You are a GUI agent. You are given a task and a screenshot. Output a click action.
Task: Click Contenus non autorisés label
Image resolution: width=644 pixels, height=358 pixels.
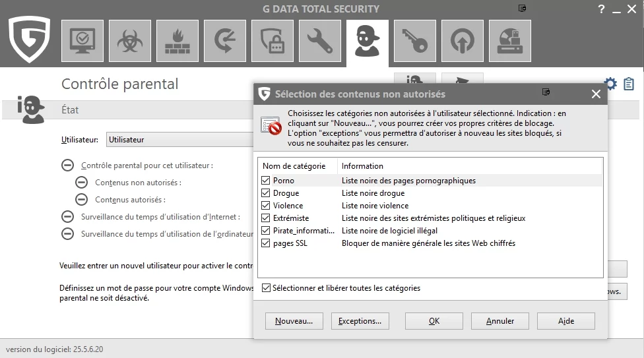point(138,183)
